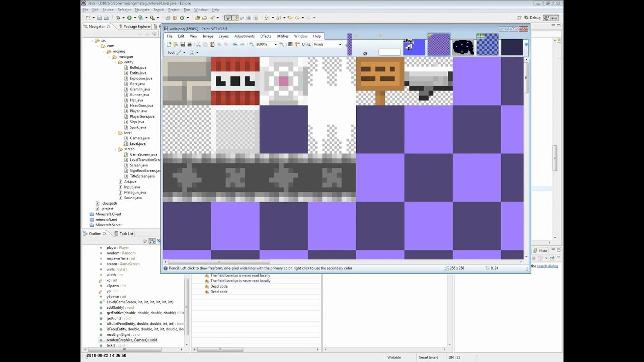Click Eclipse New Java class icon
Screen dimensions: 644x362
182,18
